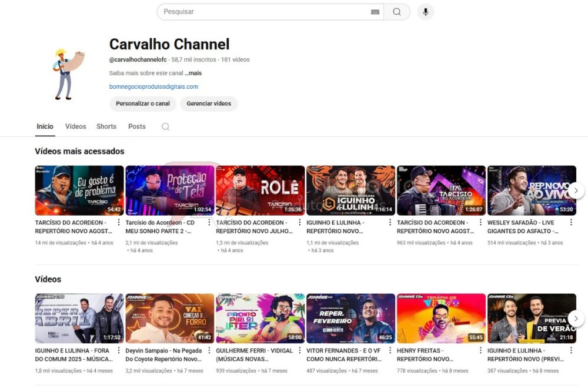Select @carvalhochannelofc handle text

(x=138, y=59)
